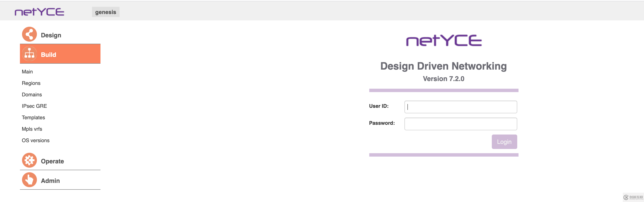
Task: Select the IPsec GRE menu entry
Action: (x=34, y=106)
